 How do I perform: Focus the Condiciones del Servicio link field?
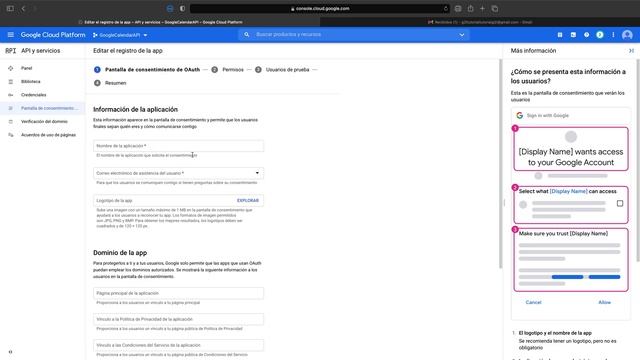[x=178, y=345]
